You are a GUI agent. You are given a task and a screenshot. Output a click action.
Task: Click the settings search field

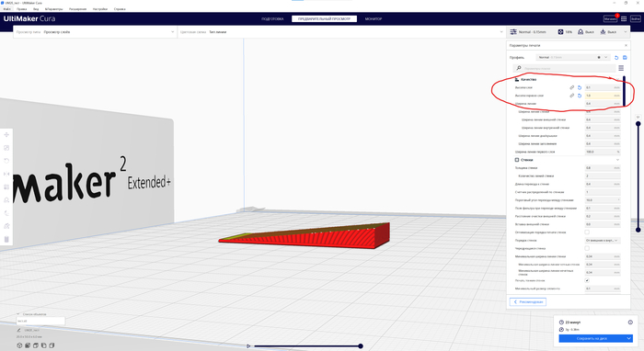pos(563,68)
